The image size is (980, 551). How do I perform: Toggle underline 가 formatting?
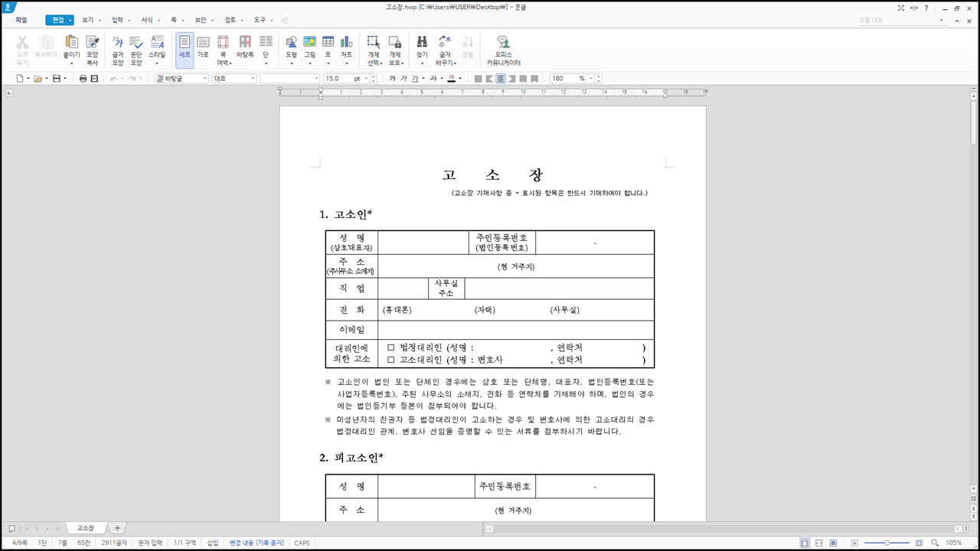(x=415, y=79)
